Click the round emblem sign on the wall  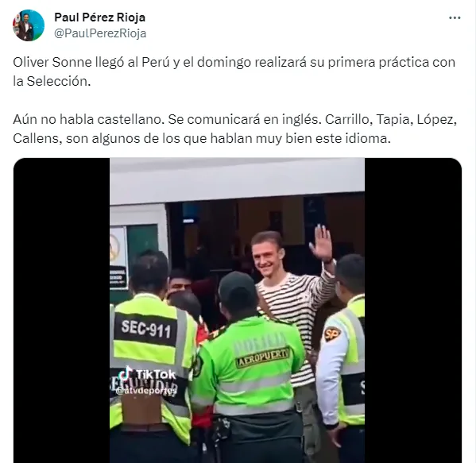point(114,247)
